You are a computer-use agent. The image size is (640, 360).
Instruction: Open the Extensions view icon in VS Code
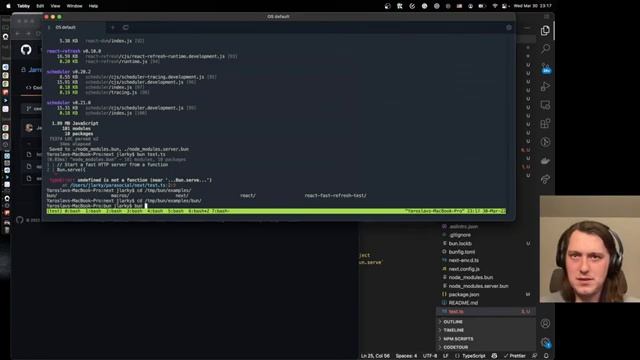coord(545,123)
